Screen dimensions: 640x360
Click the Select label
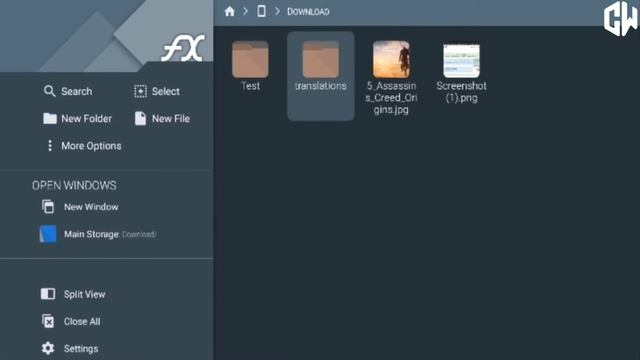coord(166,91)
